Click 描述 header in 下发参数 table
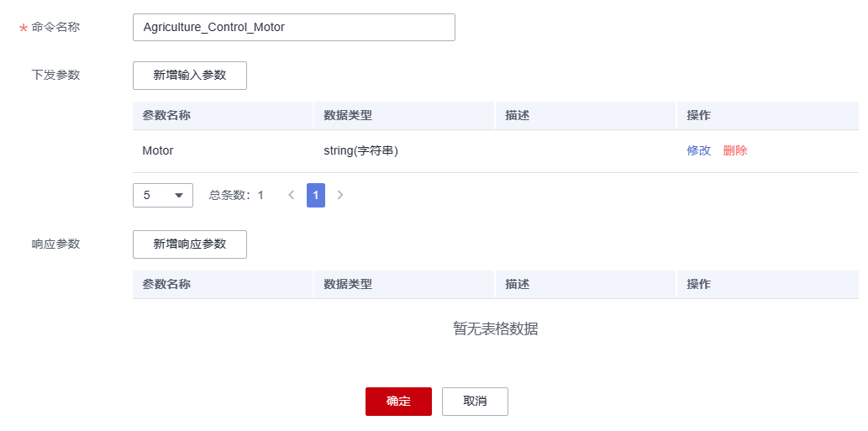The height and width of the screenshot is (431, 868). coord(518,115)
